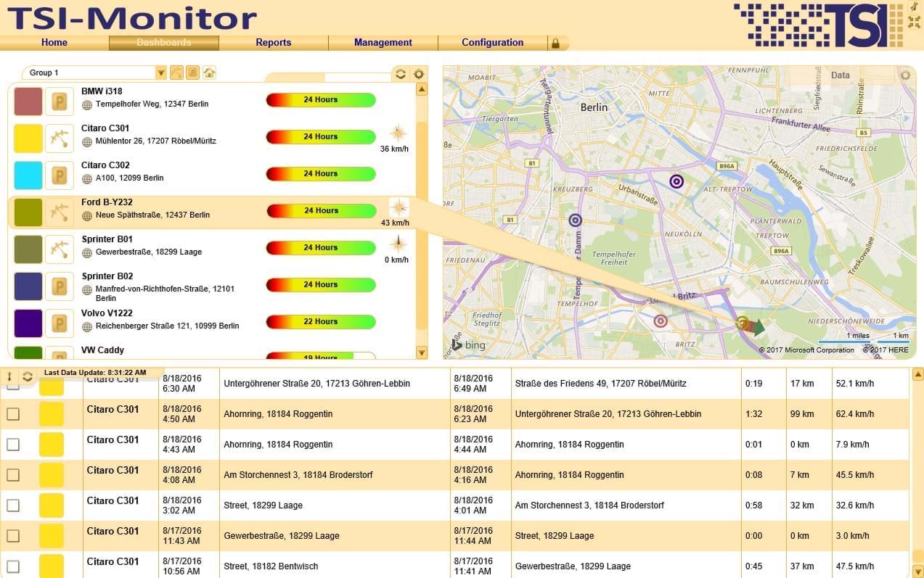Click the parking status icon for Sprinter B02
This screenshot has height=578, width=924.
[x=60, y=286]
